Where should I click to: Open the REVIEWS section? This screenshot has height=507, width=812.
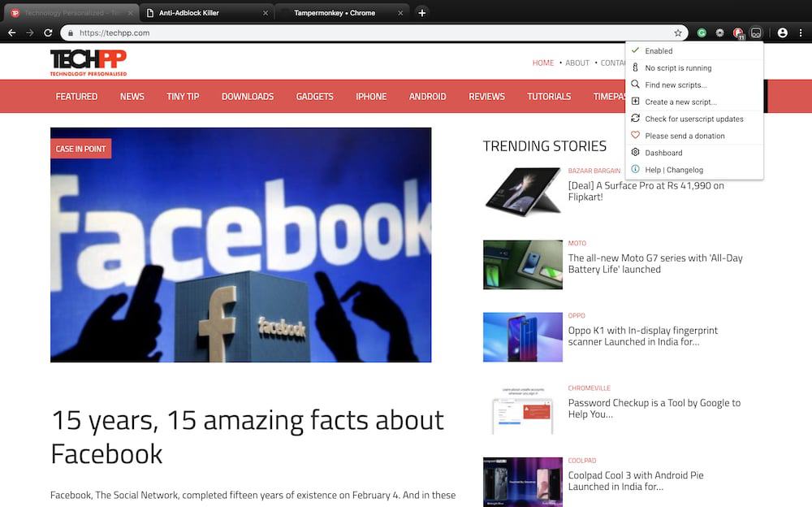(486, 97)
